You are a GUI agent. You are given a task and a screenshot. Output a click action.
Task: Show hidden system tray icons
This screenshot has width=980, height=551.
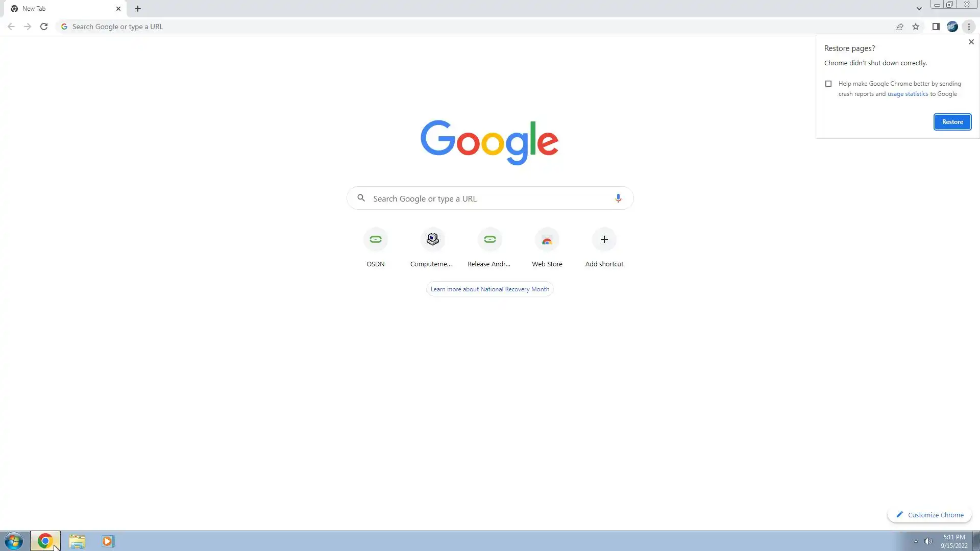pyautogui.click(x=916, y=541)
